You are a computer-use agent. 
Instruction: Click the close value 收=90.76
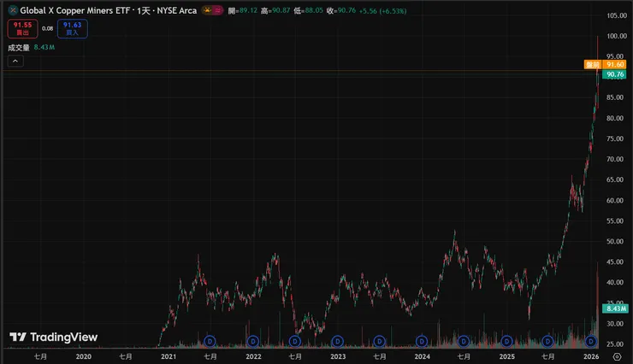[341, 10]
